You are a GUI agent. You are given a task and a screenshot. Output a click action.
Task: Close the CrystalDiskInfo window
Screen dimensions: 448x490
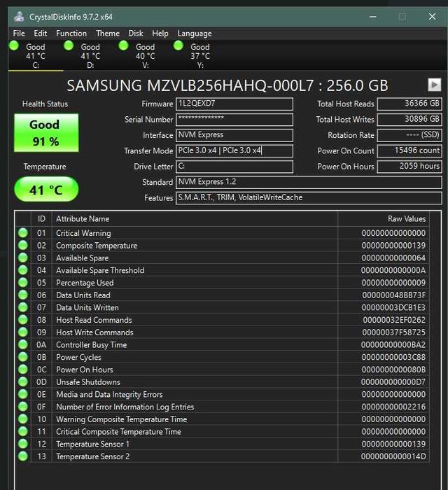tap(432, 17)
